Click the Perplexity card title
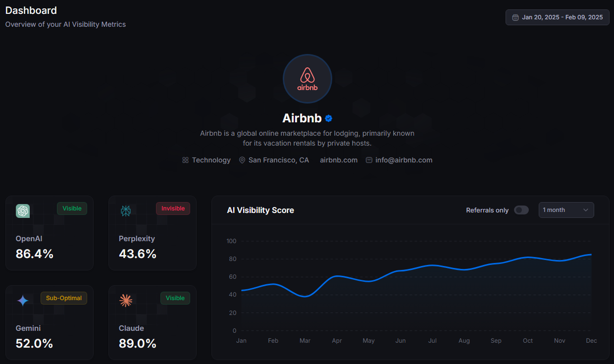The image size is (614, 364). [137, 239]
